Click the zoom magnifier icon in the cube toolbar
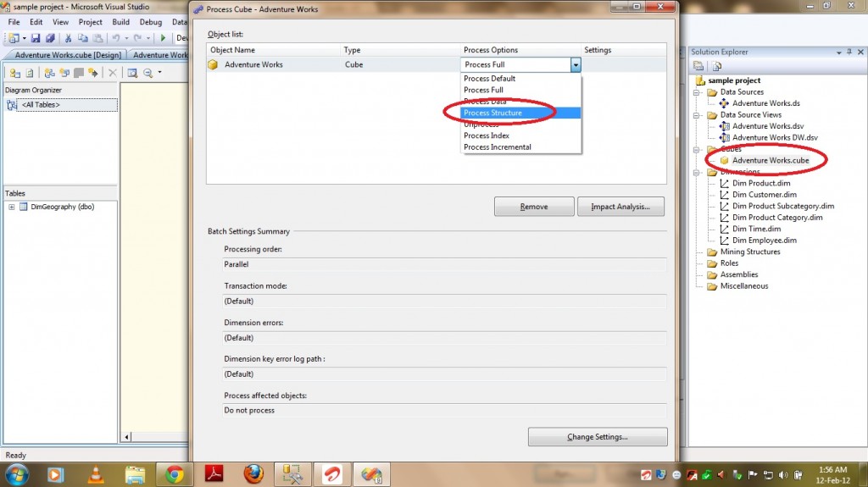 pos(148,73)
